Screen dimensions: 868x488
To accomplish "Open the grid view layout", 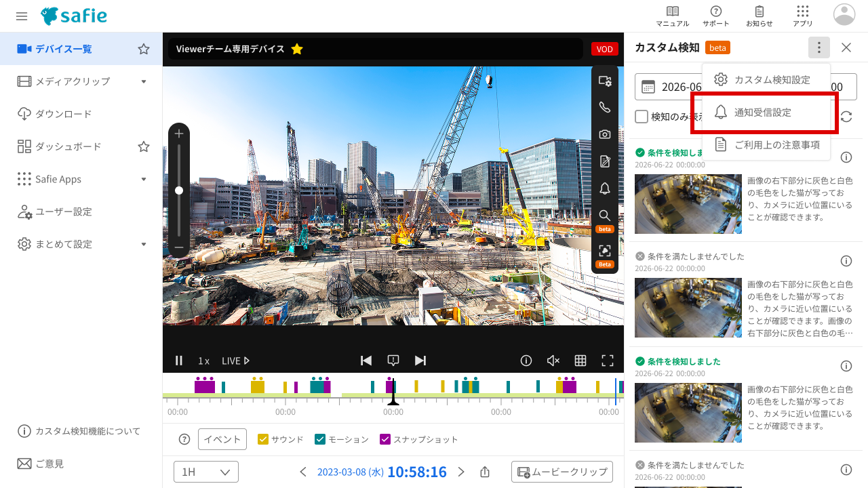I will tap(580, 361).
